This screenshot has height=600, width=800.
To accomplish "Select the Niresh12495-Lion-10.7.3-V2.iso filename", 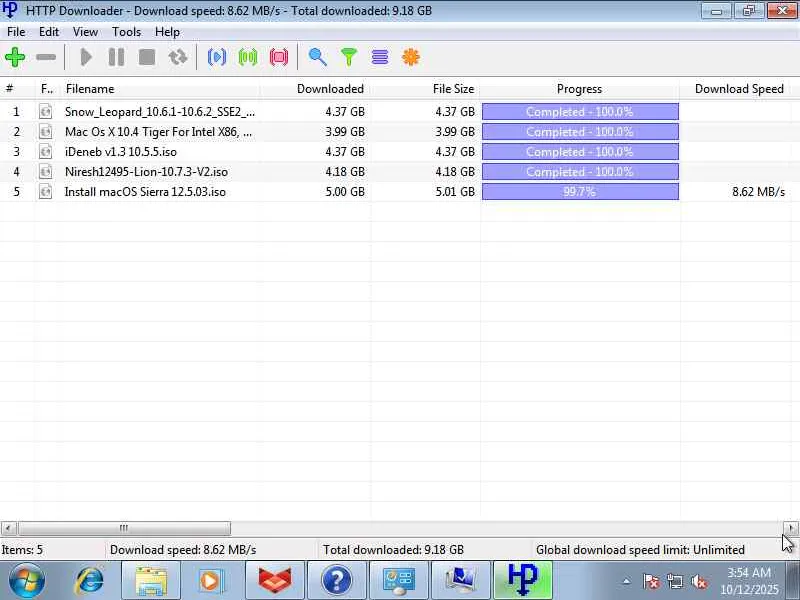I will click(146, 171).
